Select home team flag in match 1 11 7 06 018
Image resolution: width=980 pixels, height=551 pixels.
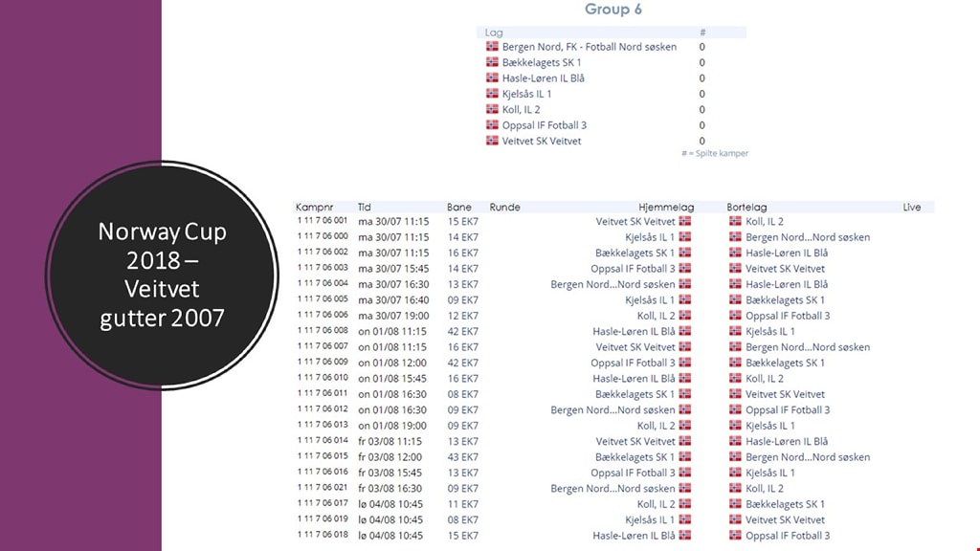(685, 535)
